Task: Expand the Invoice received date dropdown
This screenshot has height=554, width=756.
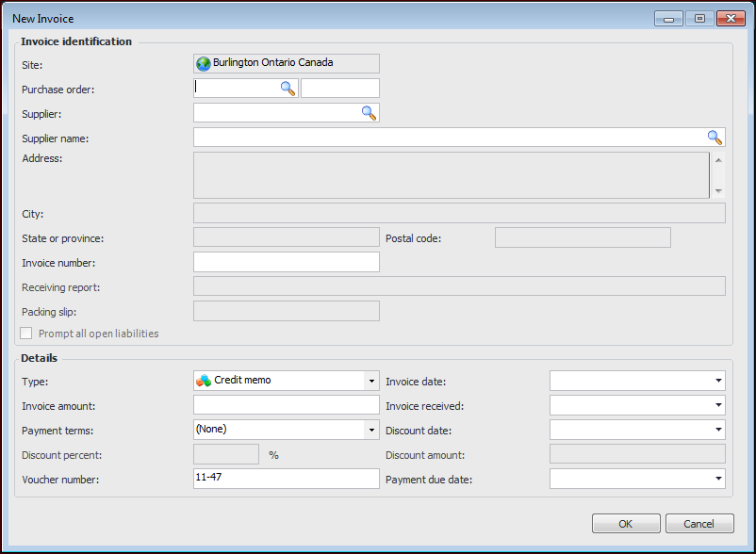Action: pos(718,405)
